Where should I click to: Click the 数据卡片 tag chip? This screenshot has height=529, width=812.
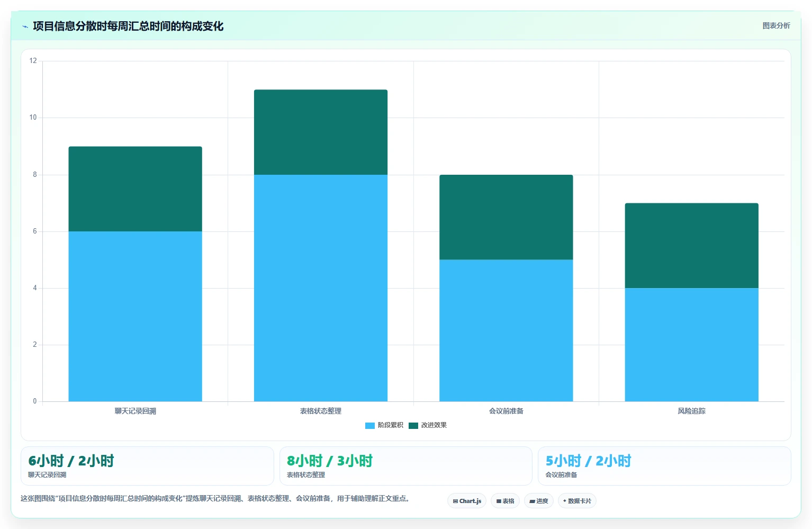click(x=577, y=501)
